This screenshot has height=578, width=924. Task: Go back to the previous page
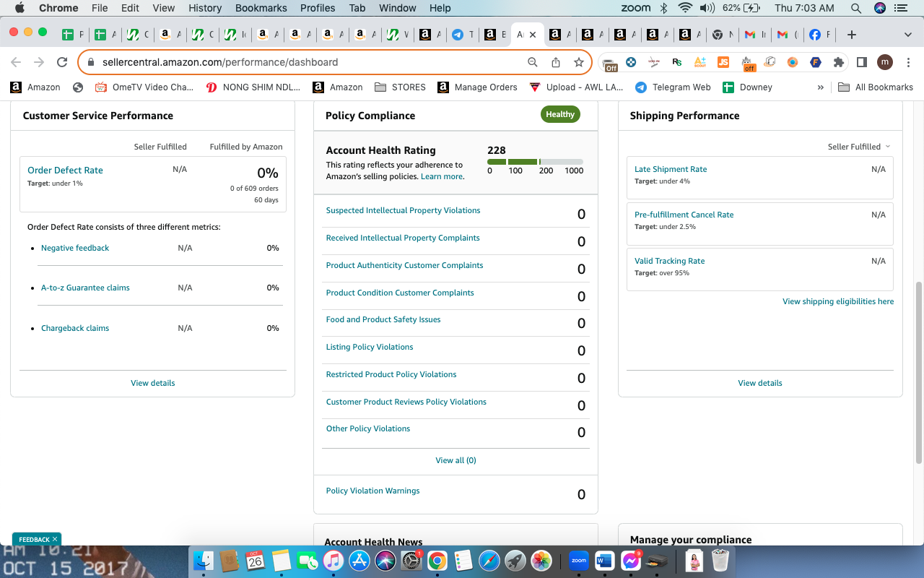pos(16,62)
